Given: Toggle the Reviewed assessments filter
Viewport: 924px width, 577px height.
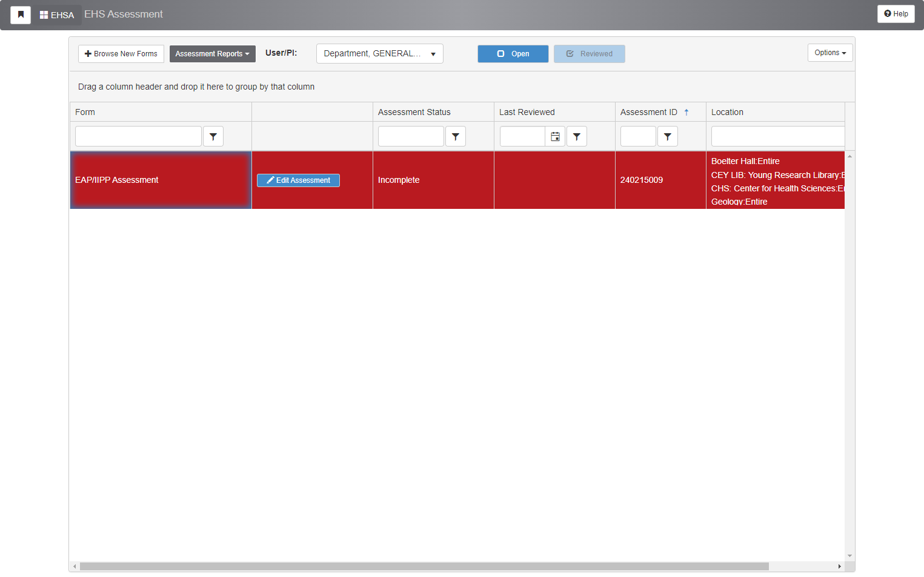Looking at the screenshot, I should coord(590,54).
